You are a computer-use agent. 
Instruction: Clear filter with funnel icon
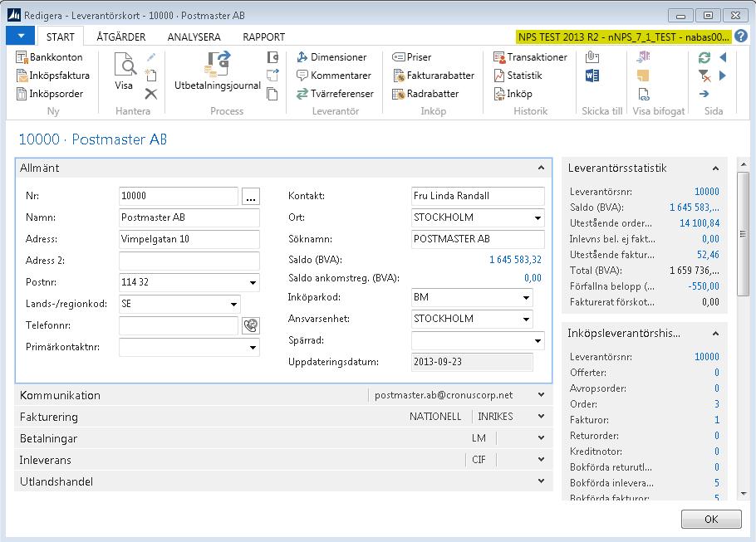tap(704, 76)
